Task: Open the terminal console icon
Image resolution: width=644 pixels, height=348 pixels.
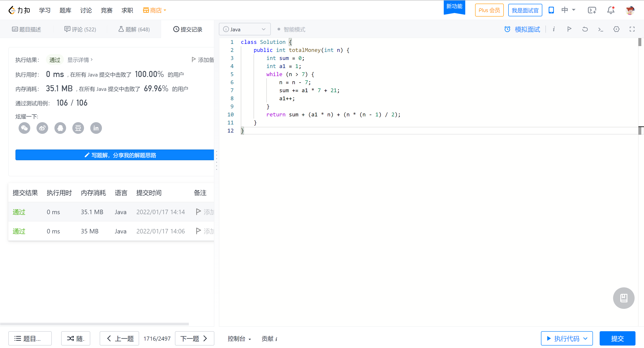Action: [x=601, y=29]
